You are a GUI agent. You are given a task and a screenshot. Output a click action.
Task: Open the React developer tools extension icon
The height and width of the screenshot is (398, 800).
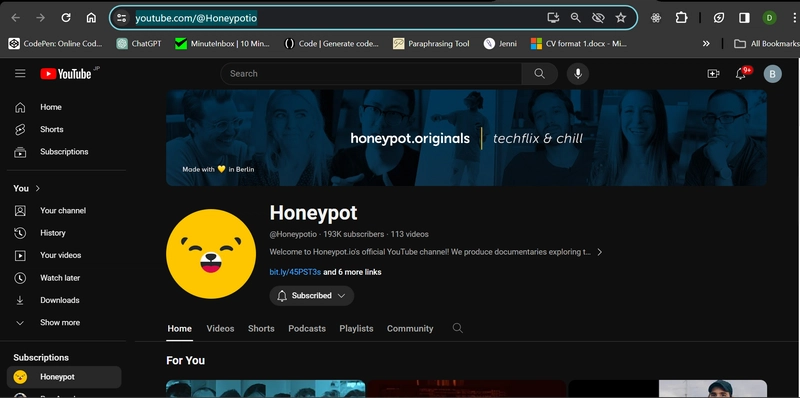656,18
